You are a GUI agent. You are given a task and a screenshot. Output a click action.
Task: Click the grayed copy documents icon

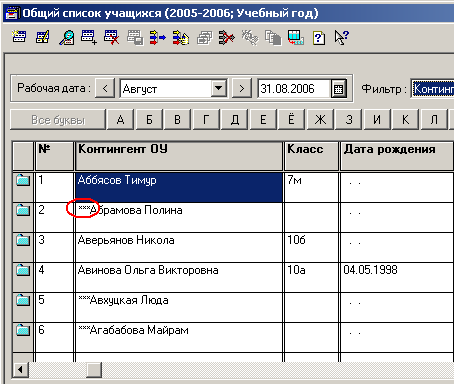pos(273,37)
